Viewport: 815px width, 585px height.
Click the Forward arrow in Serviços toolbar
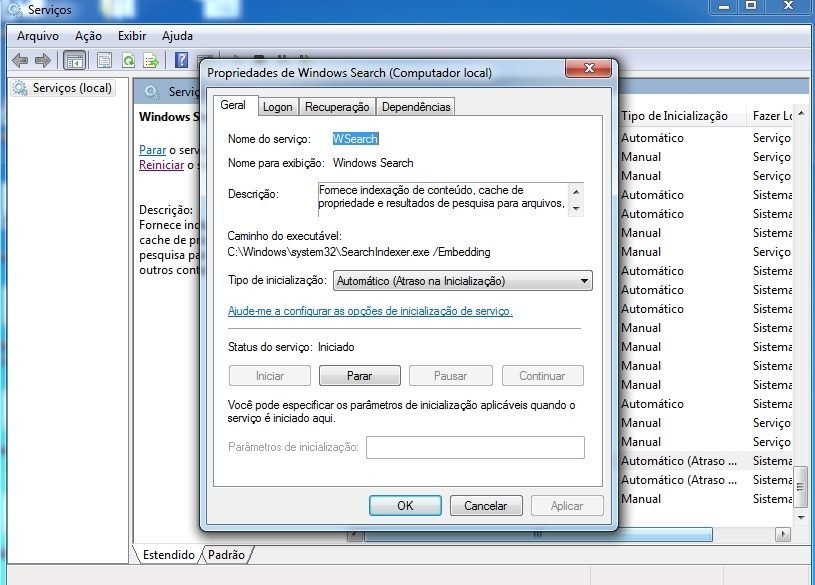(x=43, y=61)
